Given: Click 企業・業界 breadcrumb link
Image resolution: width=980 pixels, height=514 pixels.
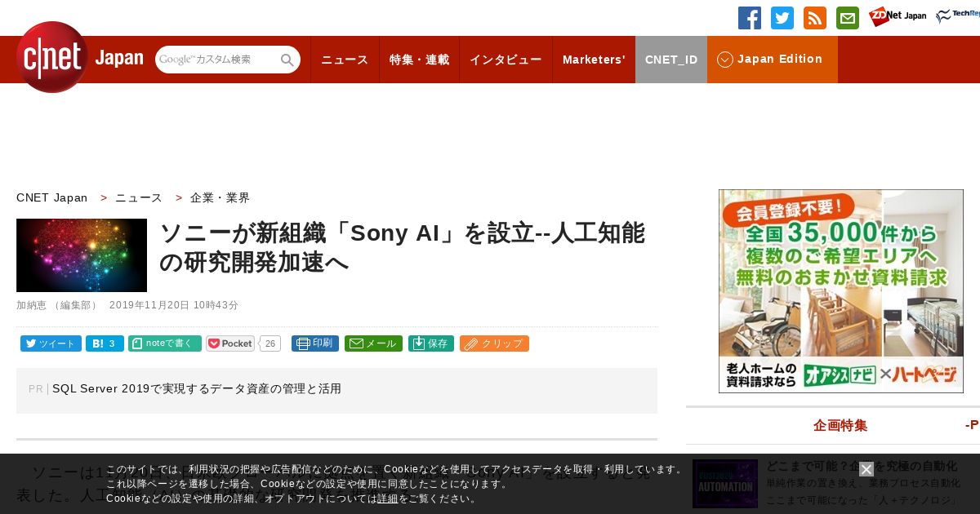Looking at the screenshot, I should [220, 197].
